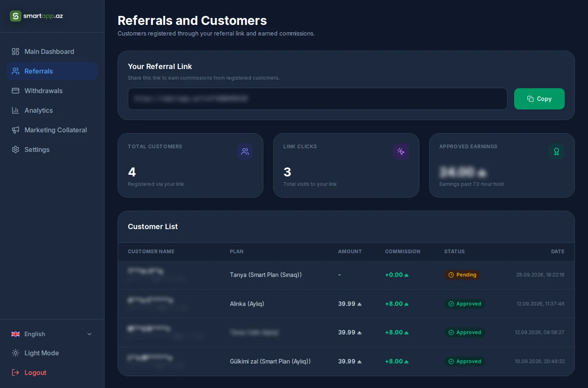Click the Commission column header
The image size is (588, 388).
(x=403, y=252)
